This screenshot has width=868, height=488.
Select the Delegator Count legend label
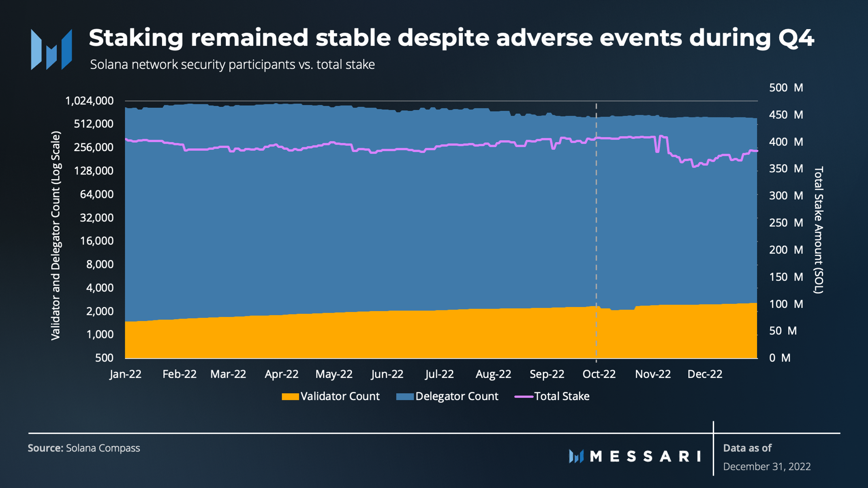point(457,396)
